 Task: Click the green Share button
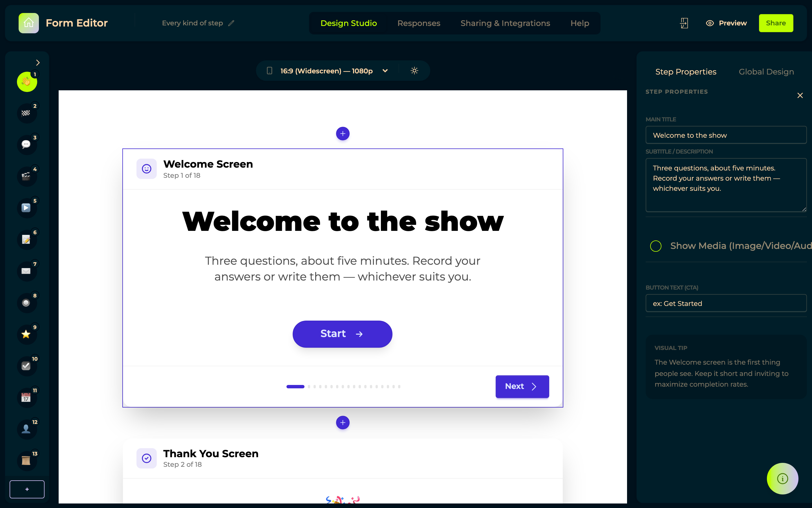point(776,23)
